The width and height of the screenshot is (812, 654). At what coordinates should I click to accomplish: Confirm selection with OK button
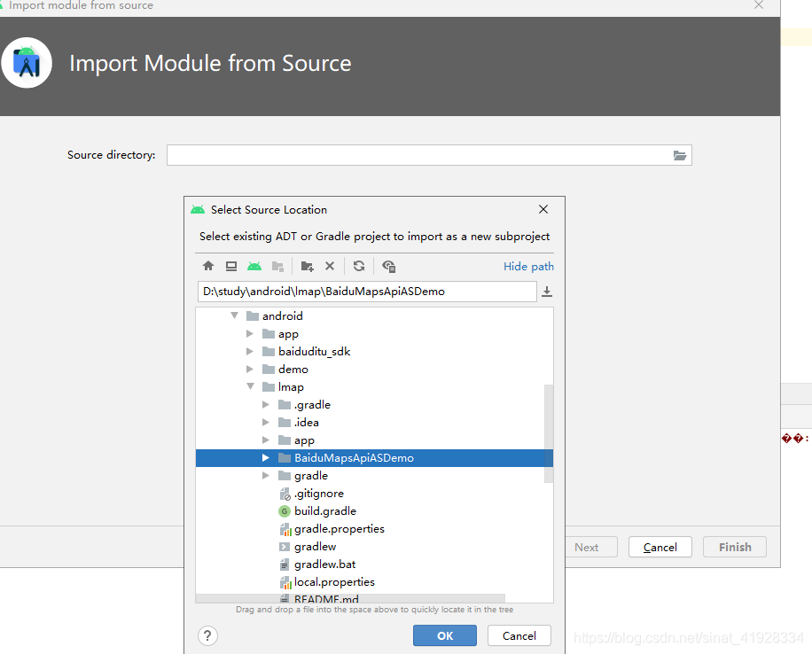click(x=445, y=635)
